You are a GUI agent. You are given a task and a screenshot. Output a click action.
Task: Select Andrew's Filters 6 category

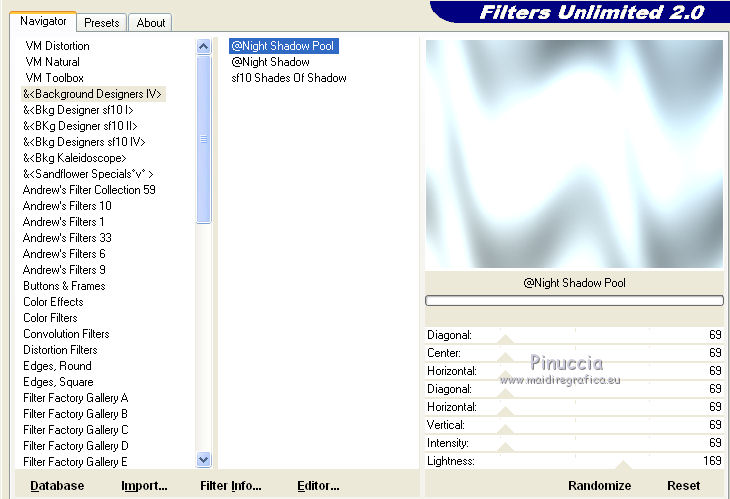point(64,254)
